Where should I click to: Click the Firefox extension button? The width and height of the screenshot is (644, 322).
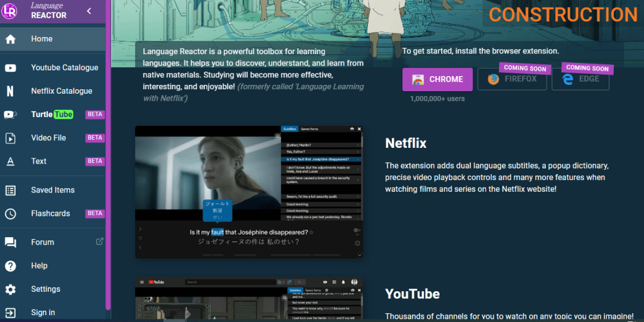pyautogui.click(x=511, y=80)
